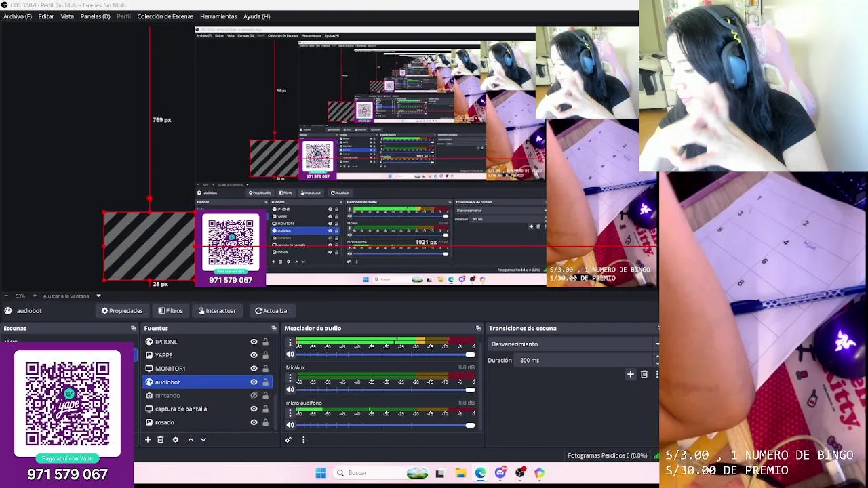Select captura de pantalla source row
Image resolution: width=868 pixels, height=488 pixels.
(x=206, y=409)
